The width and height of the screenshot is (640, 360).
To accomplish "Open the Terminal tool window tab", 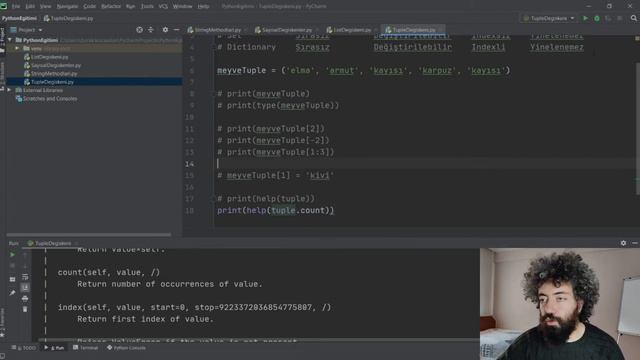I will (86, 348).
